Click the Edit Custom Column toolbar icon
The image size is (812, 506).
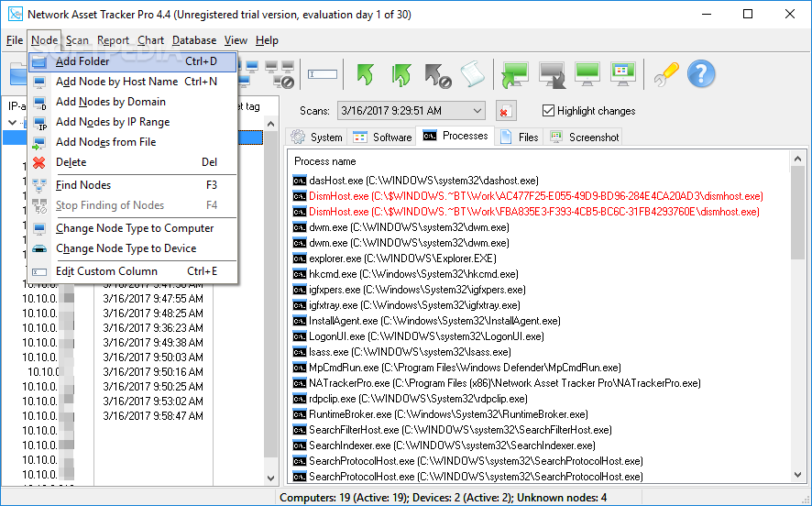coord(323,74)
